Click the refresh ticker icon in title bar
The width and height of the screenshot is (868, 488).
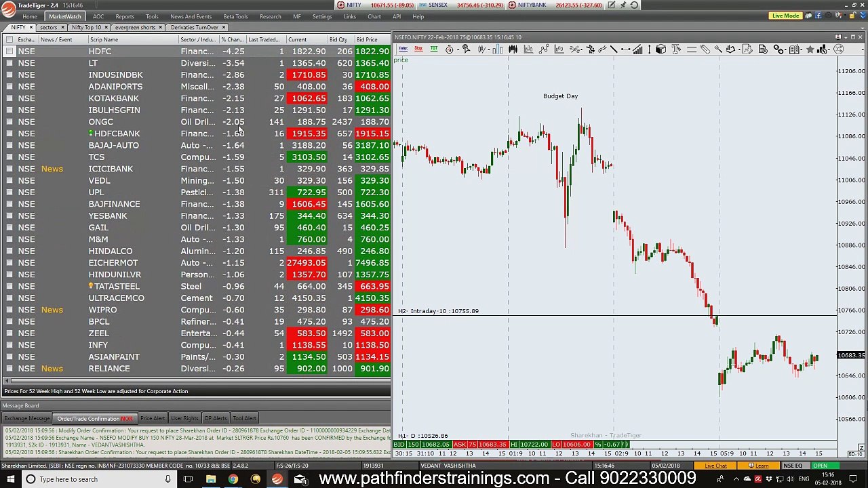634,5
